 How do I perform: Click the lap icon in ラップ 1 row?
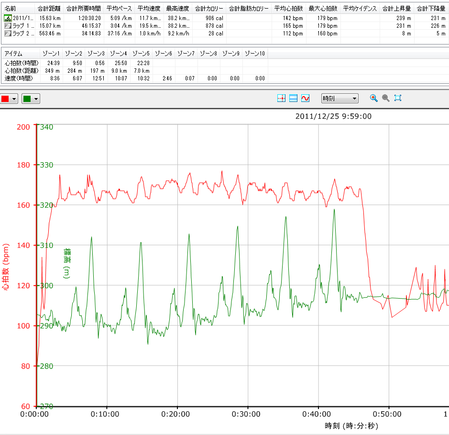(x=8, y=26)
